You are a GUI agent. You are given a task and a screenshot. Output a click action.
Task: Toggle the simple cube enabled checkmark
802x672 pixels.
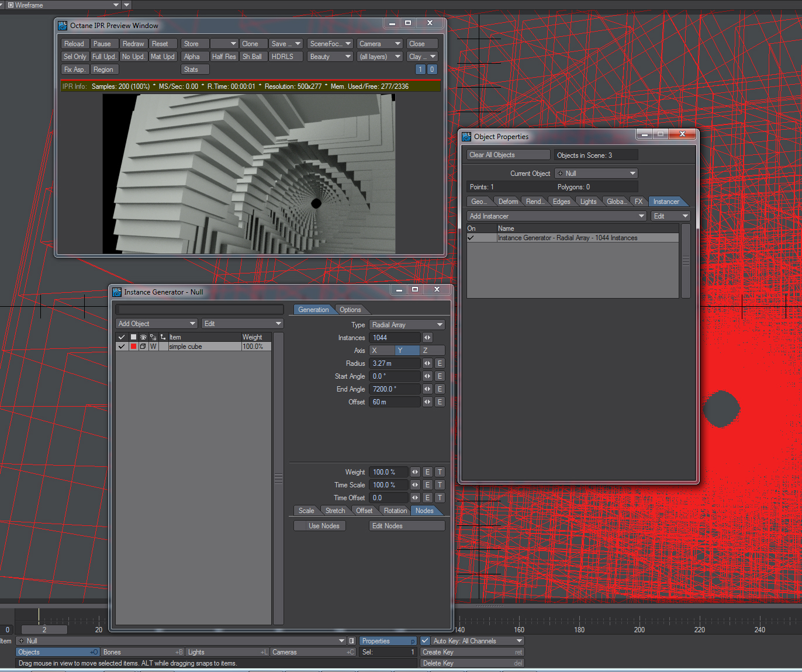(x=122, y=347)
